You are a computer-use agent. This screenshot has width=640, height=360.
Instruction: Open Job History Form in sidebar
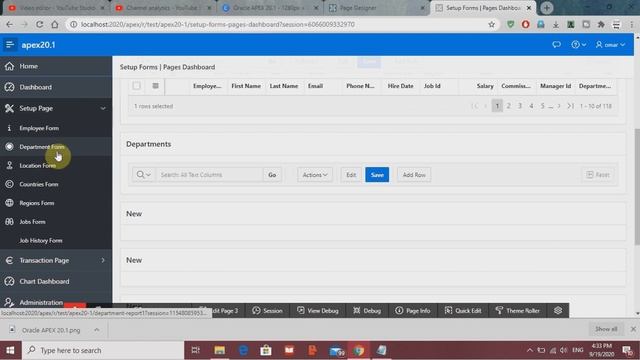coord(56,241)
